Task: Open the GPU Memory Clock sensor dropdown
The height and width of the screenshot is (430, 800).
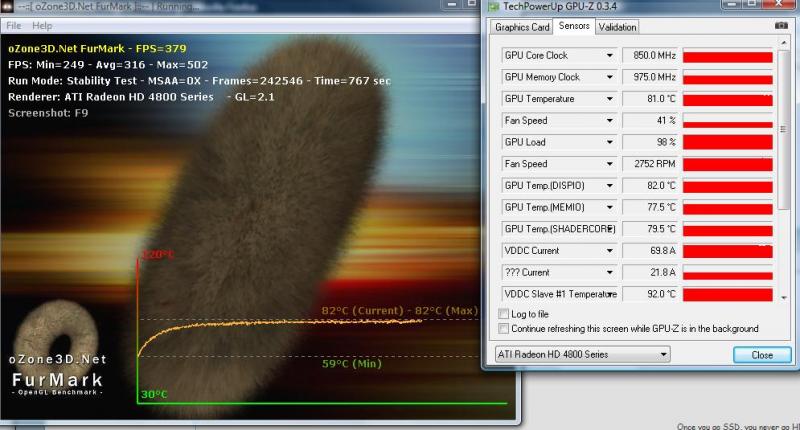Action: [x=609, y=77]
